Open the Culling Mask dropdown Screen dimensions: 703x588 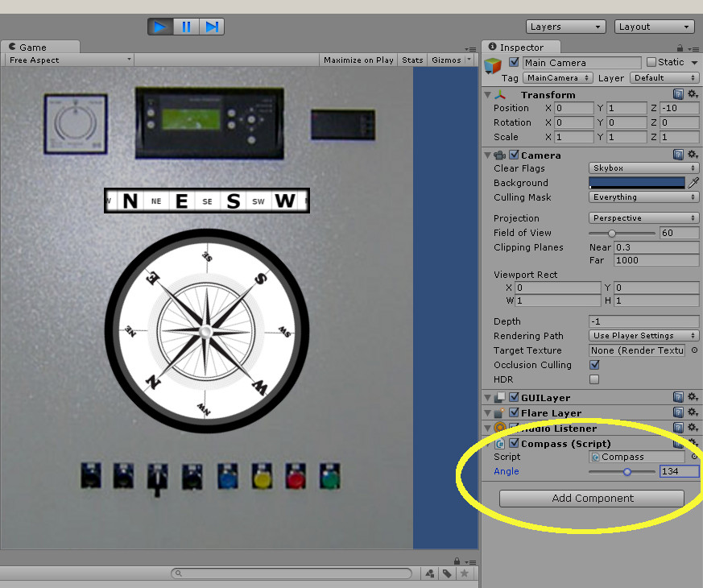(643, 197)
